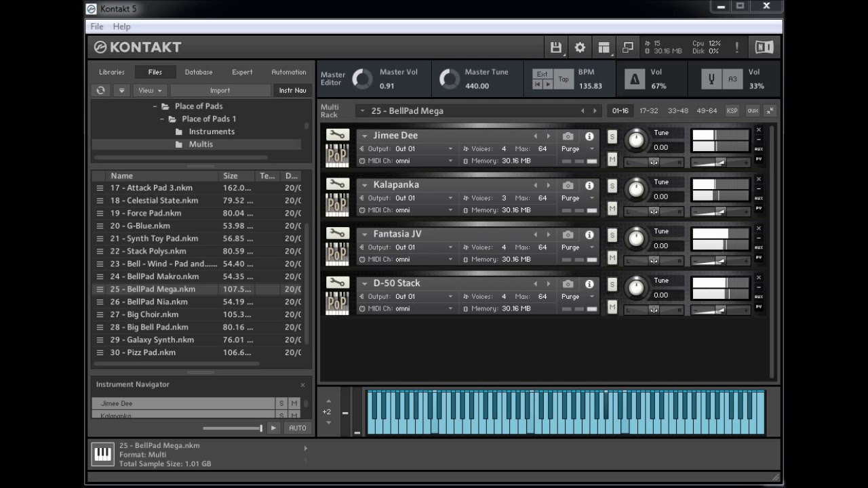Image resolution: width=868 pixels, height=488 pixels.
Task: Solo the Fantasia JV instrument
Action: 612,235
